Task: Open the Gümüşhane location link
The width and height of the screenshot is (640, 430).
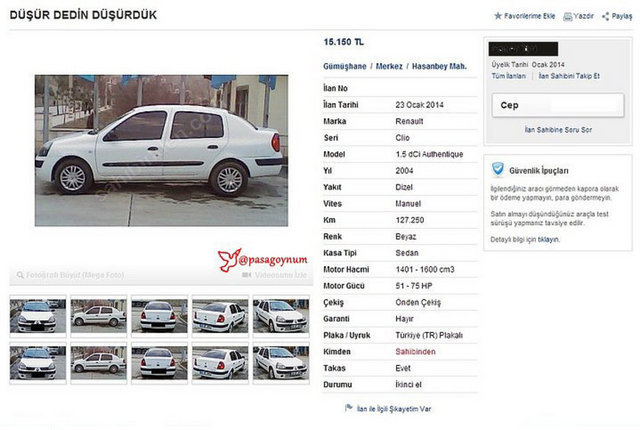Action: 345,66
